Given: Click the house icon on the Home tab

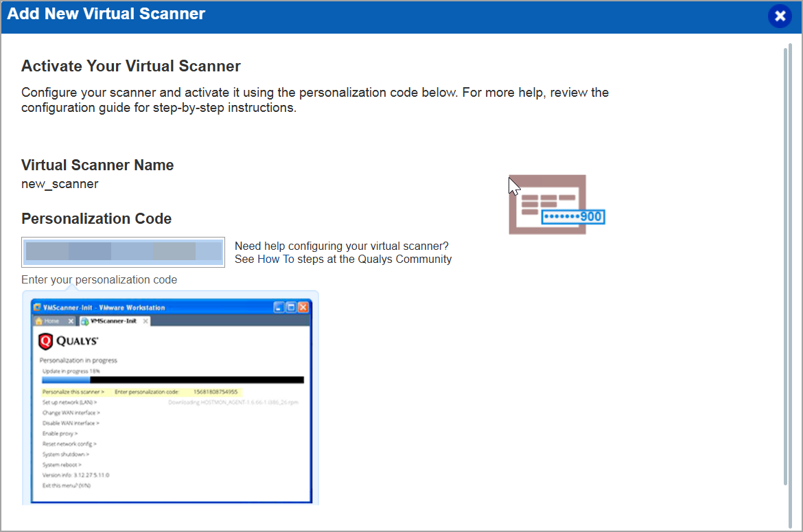Looking at the screenshot, I should point(38,321).
